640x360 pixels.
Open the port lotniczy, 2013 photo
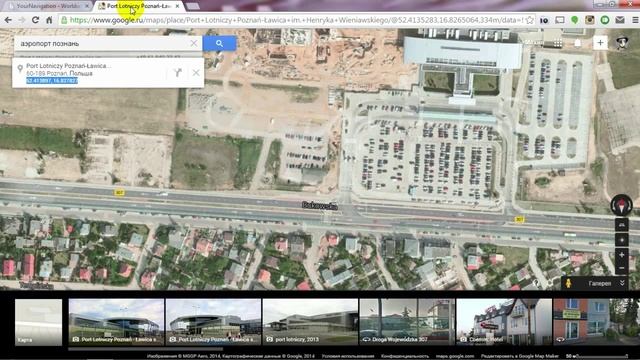click(x=310, y=322)
